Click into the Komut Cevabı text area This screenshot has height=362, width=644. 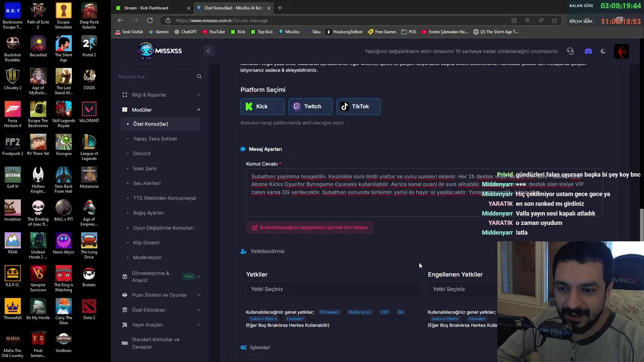[424, 193]
